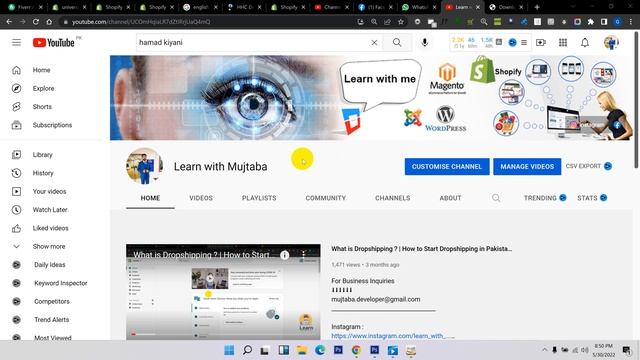Screen dimensions: 640x360
Task: Open the YouTube apps grid
Action: 563,42
